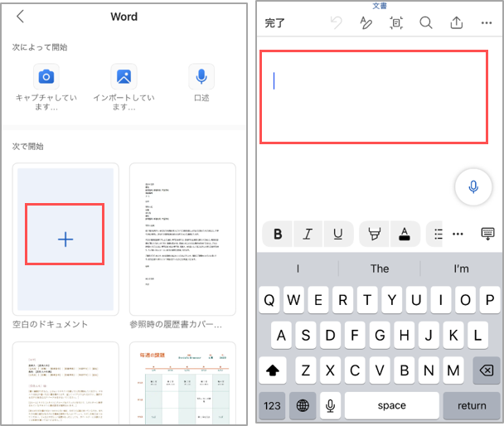Open the text formatting pen icon

point(366,23)
